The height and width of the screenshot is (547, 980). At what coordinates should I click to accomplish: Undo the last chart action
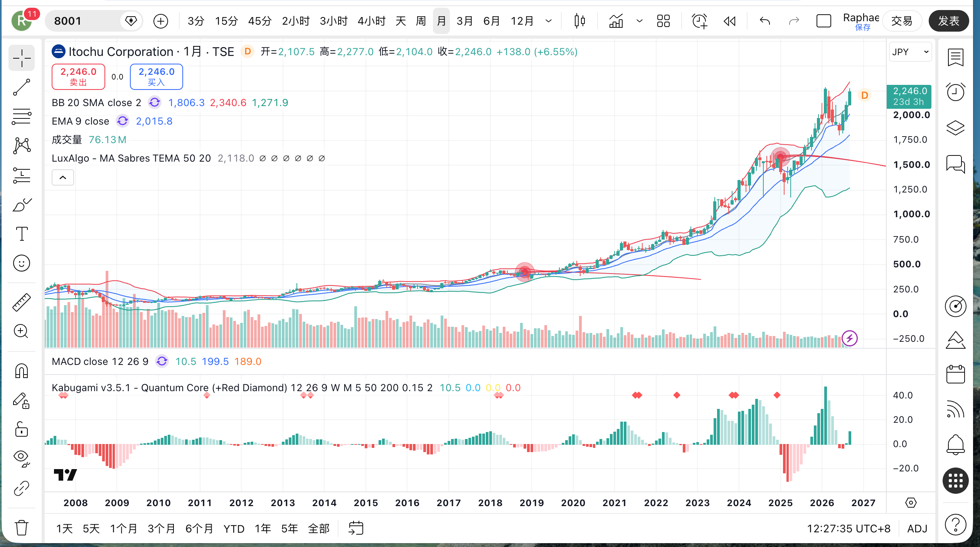tap(765, 21)
